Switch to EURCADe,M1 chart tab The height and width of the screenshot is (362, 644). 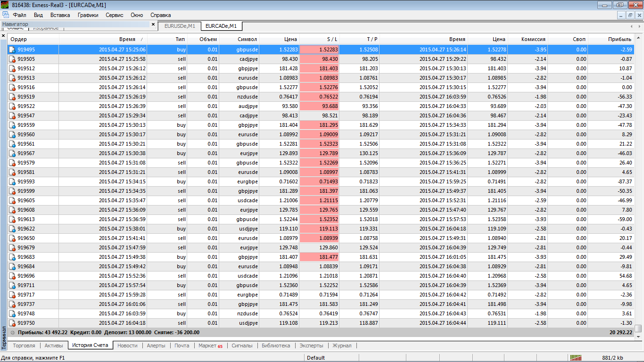click(221, 26)
